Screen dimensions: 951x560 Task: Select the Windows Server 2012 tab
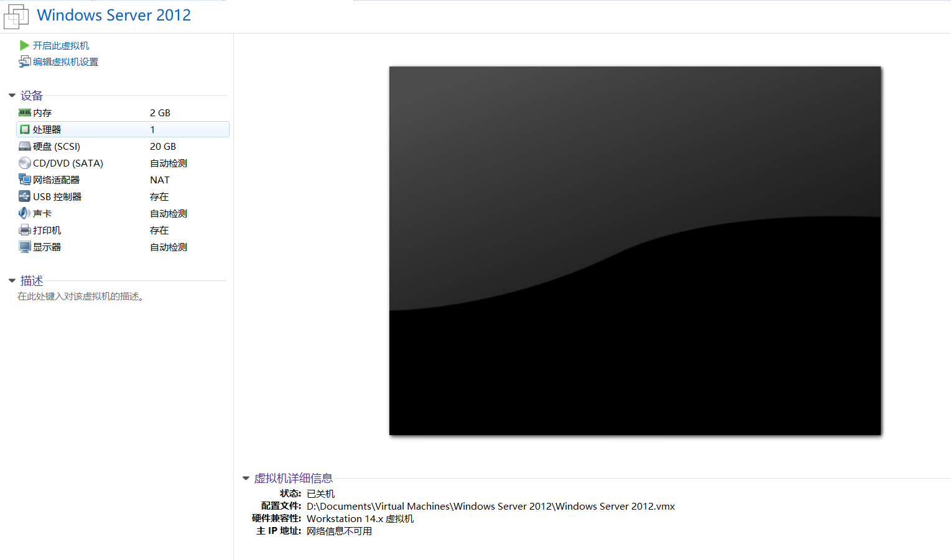coord(114,15)
